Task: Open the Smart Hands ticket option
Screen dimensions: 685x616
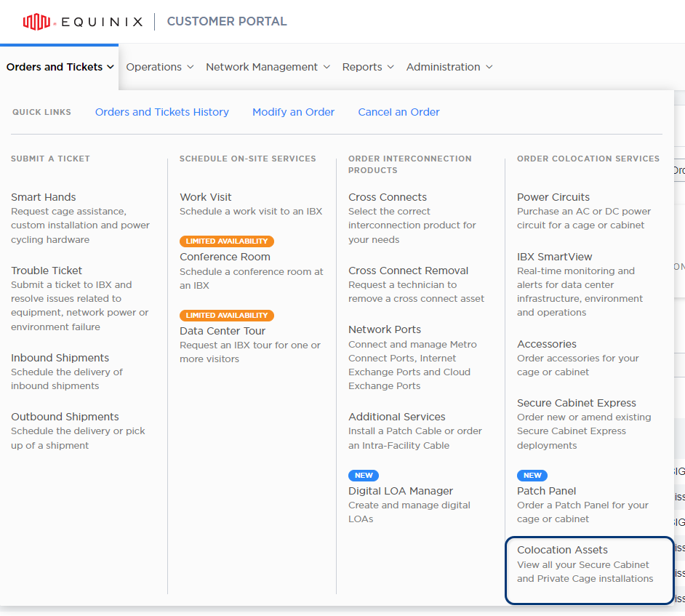Action: tap(43, 197)
